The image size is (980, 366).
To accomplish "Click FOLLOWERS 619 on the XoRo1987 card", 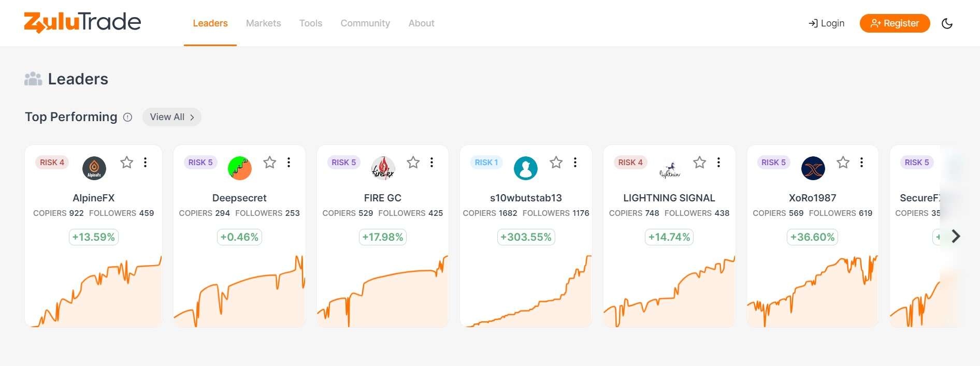I will click(x=841, y=213).
